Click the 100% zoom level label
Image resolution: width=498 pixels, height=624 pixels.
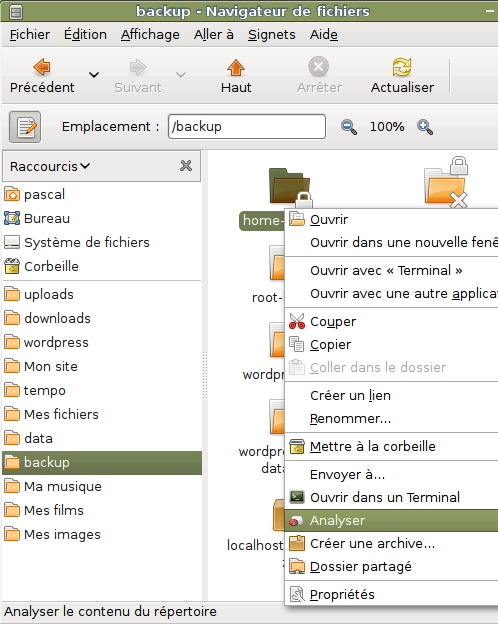(x=387, y=127)
